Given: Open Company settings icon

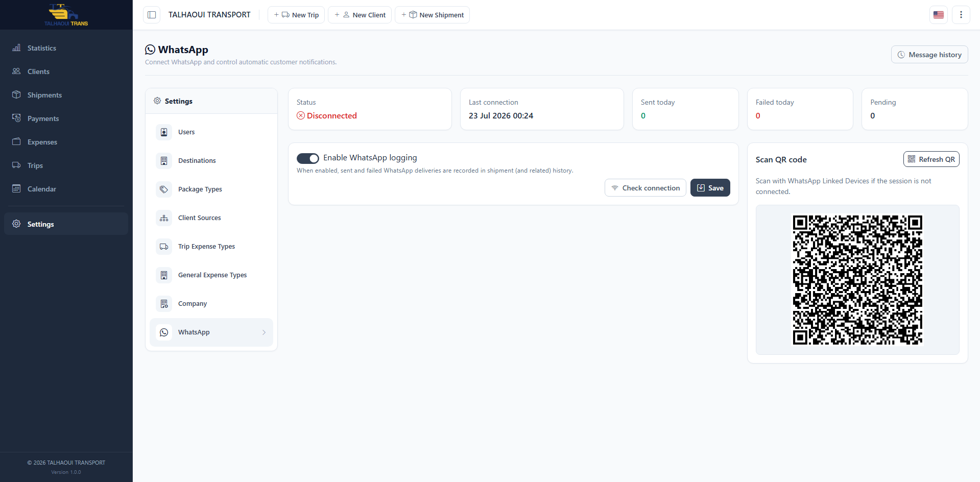Looking at the screenshot, I should (x=164, y=304).
